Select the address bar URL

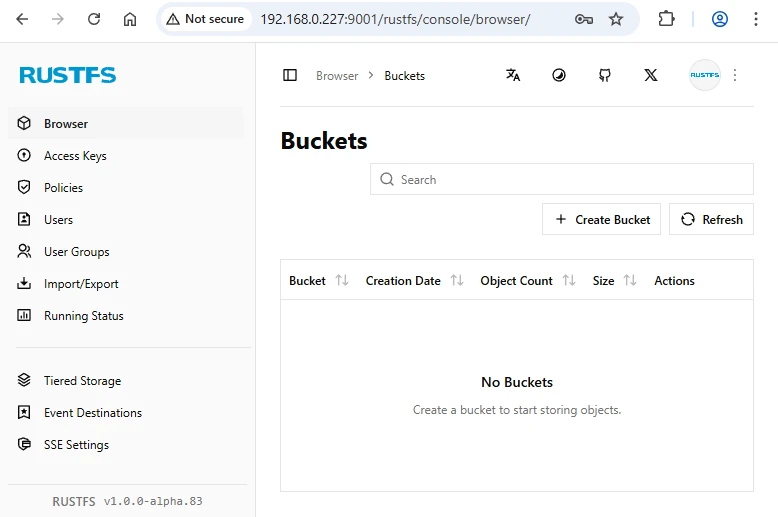[x=395, y=19]
